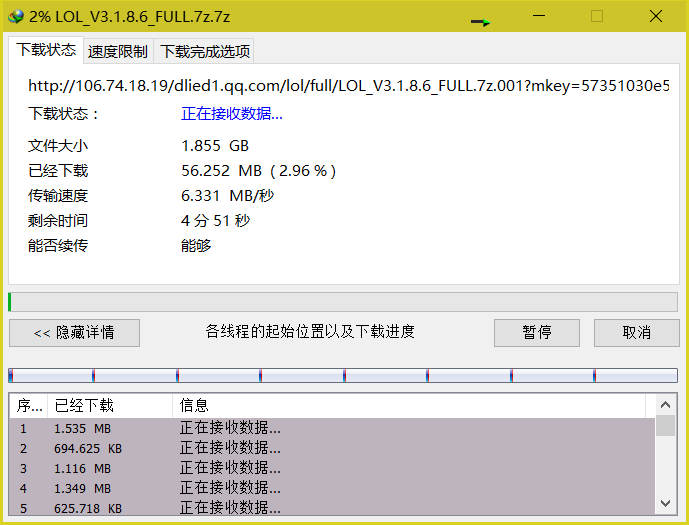Viewport: 689px width, 525px height.
Task: Click the scroll down arrow of thread list
Action: [x=665, y=503]
